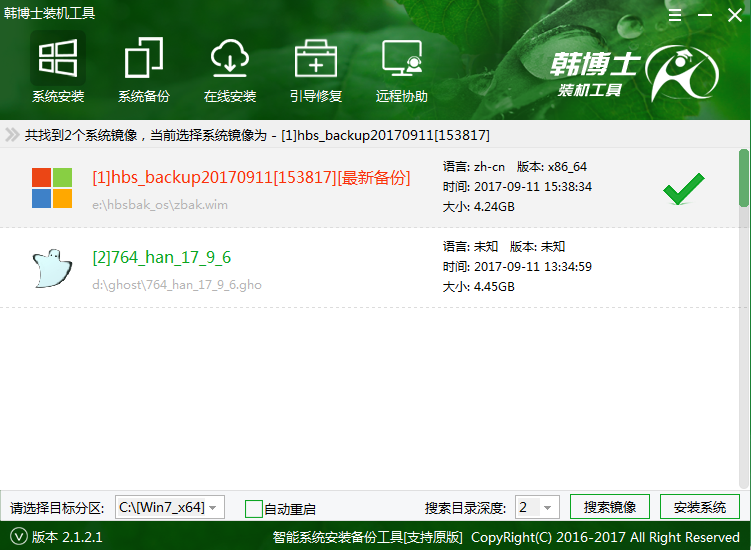Viewport: 751px width, 550px height.
Task: Select the [2]764_han_17_9_6 image entry
Action: point(162,258)
